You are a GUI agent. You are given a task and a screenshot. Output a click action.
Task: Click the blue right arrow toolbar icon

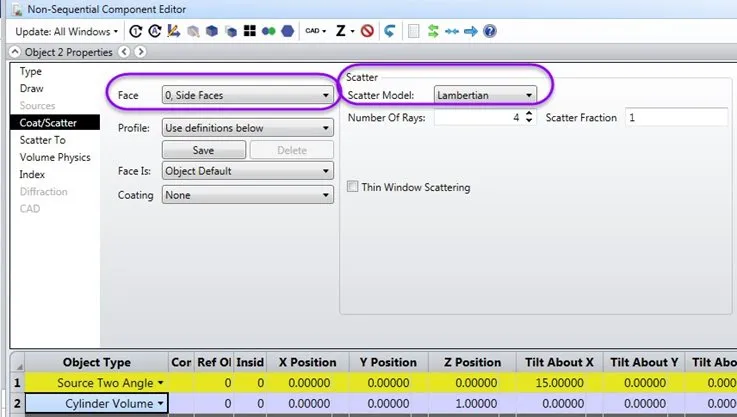click(x=470, y=31)
